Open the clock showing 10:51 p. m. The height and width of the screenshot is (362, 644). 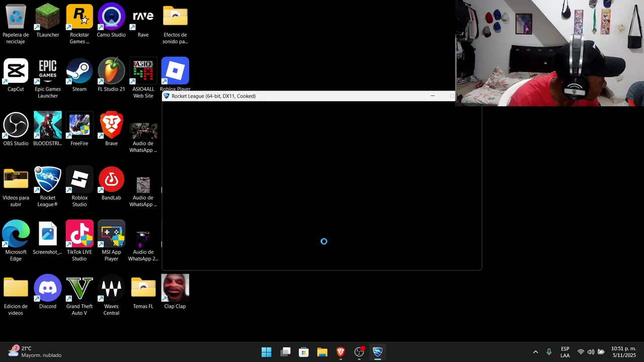point(623,352)
